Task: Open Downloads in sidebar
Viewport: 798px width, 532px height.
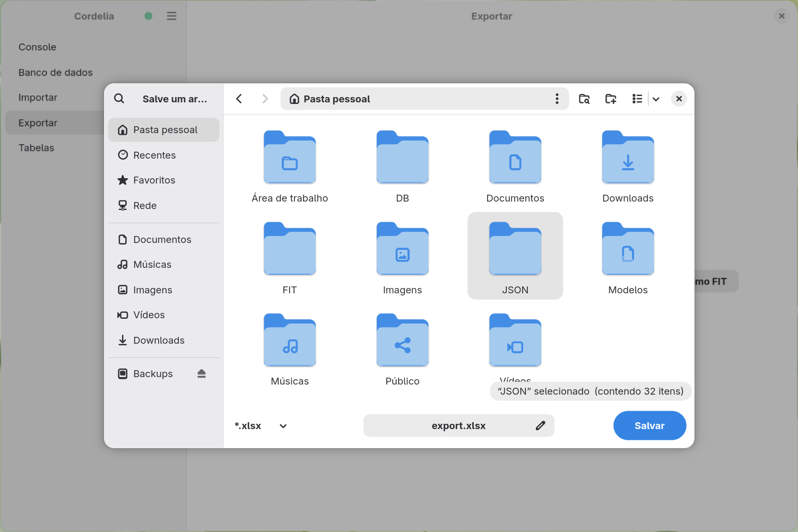Action: (164, 341)
